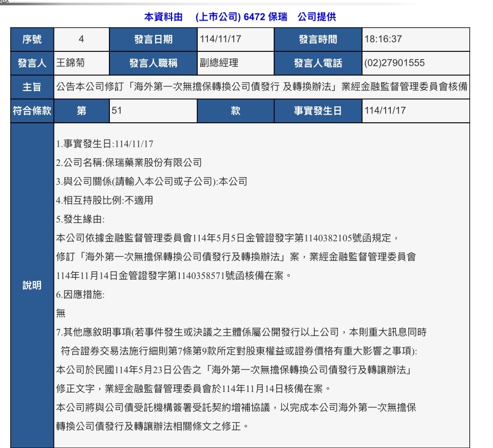Screen dimensions: 493x448
Task: Click the line starting '本公司將與公司債受託機構簽署'
Action: [236, 408]
